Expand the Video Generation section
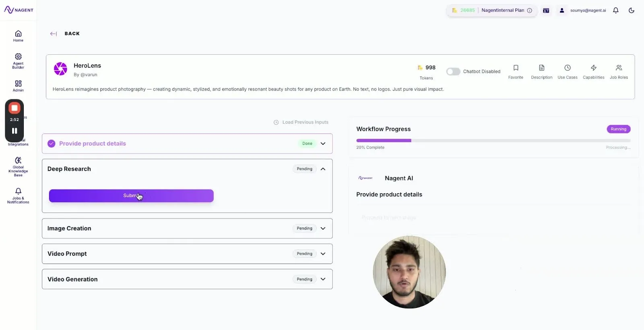Viewport: 644px width, 330px height. click(x=323, y=279)
